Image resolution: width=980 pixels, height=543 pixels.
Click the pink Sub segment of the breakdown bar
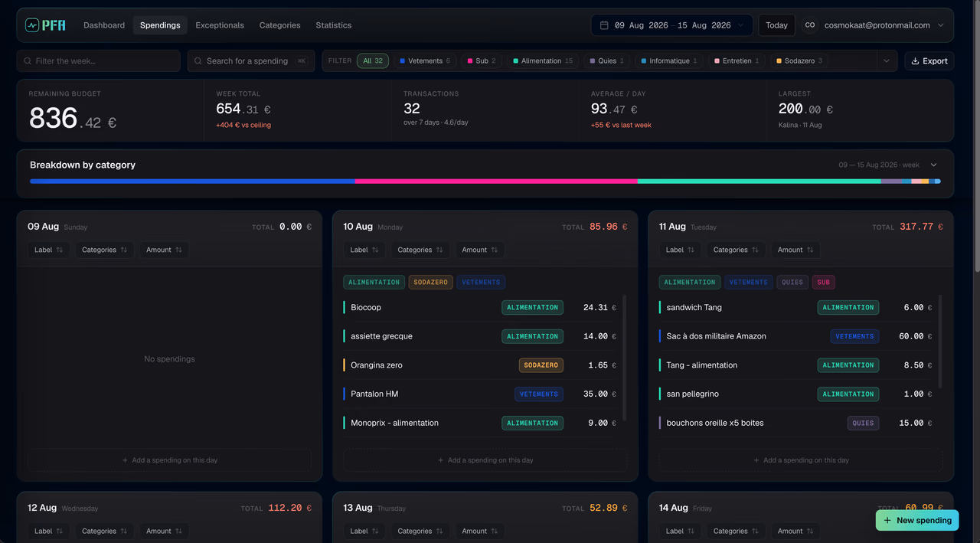(496, 182)
